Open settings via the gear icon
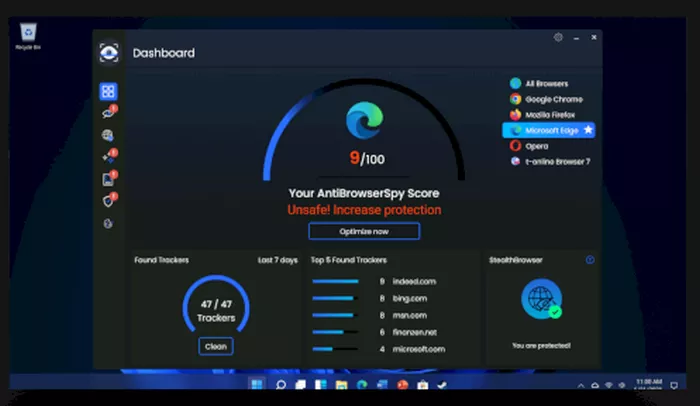Image resolution: width=700 pixels, height=406 pixels. tap(558, 38)
